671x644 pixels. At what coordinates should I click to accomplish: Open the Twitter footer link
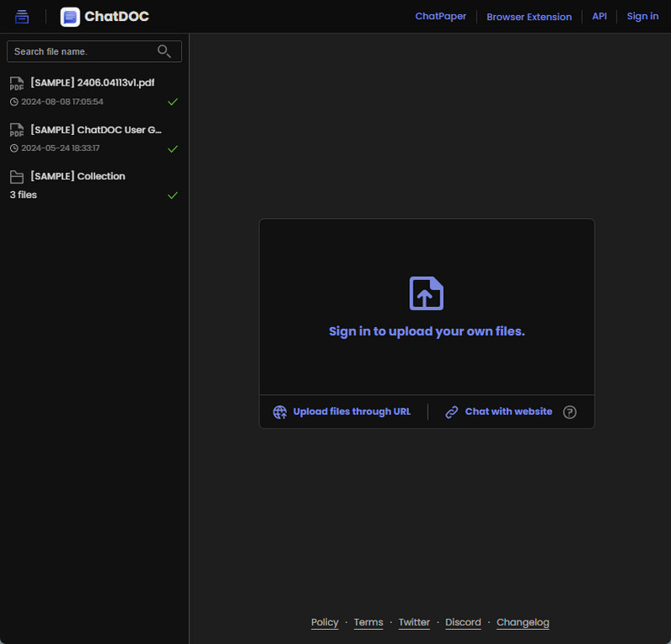(x=414, y=622)
